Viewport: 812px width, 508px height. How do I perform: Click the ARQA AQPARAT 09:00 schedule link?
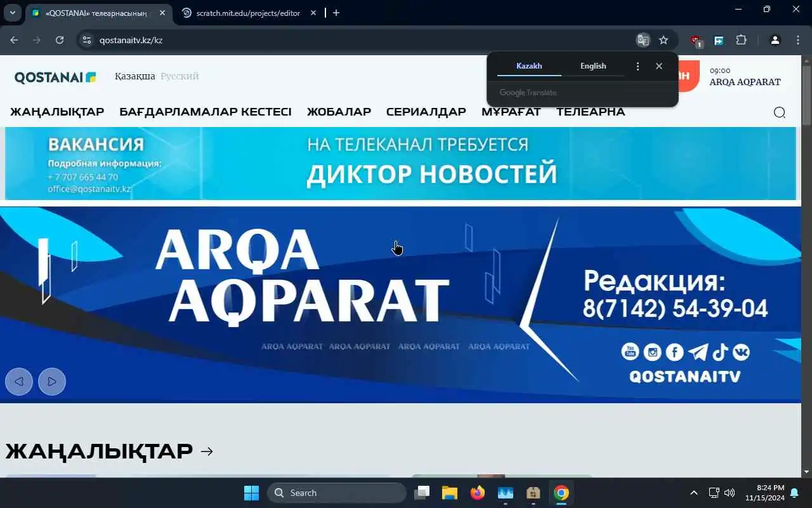click(745, 77)
